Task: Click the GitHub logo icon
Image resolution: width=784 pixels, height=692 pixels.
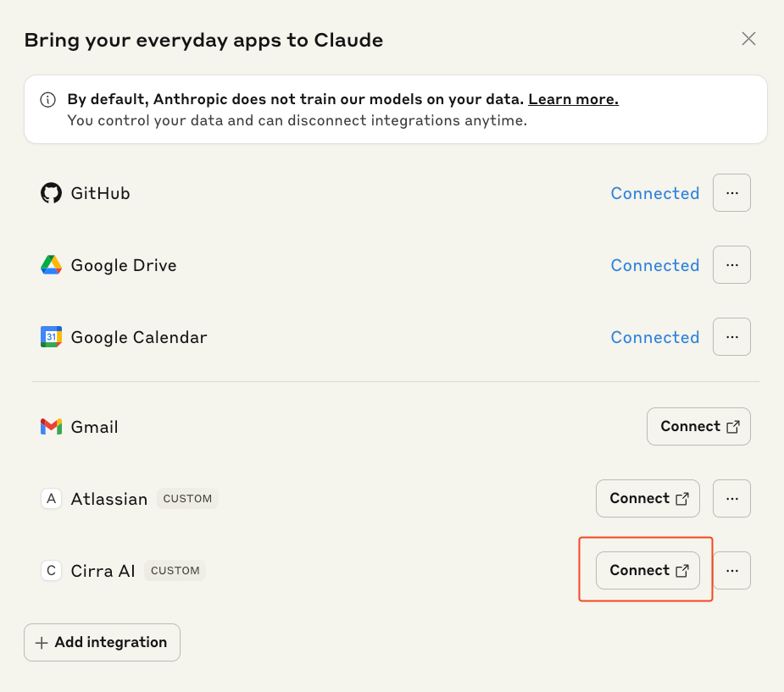Action: (52, 193)
